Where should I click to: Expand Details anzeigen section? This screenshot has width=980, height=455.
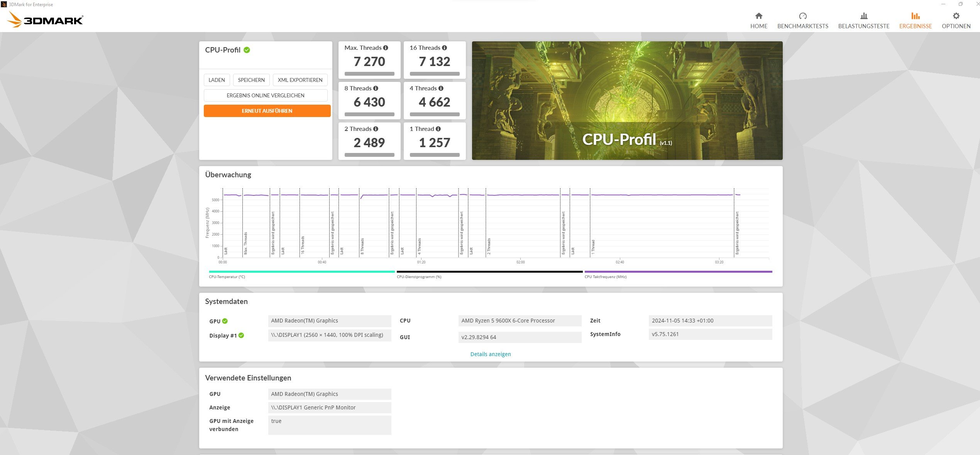coord(490,354)
